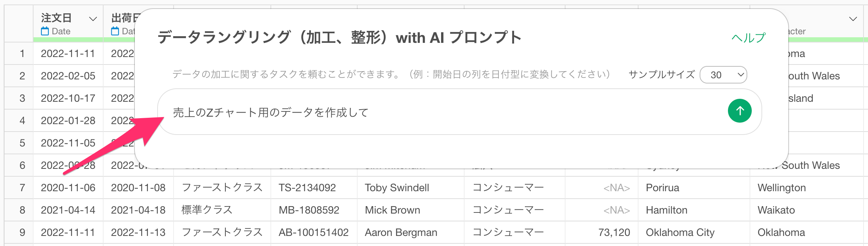Open the ヘルプ link
This screenshot has height=246, width=868.
(x=748, y=38)
